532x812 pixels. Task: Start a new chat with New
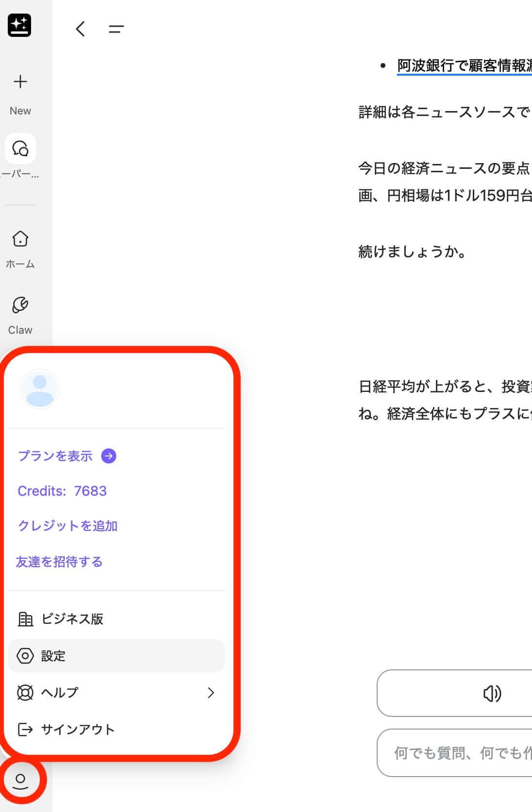click(20, 82)
